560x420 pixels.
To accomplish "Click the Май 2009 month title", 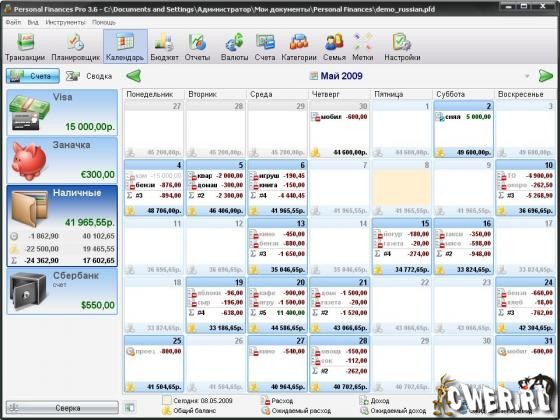I will pyautogui.click(x=341, y=76).
